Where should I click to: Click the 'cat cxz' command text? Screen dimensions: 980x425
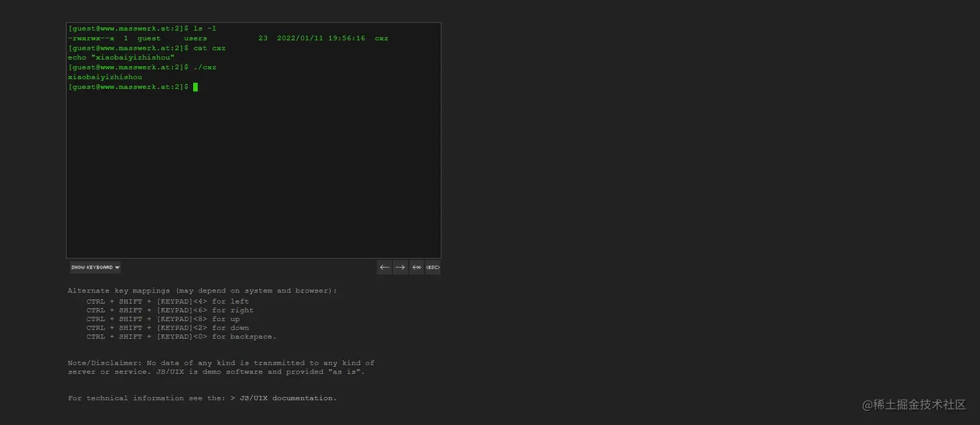pyautogui.click(x=209, y=48)
